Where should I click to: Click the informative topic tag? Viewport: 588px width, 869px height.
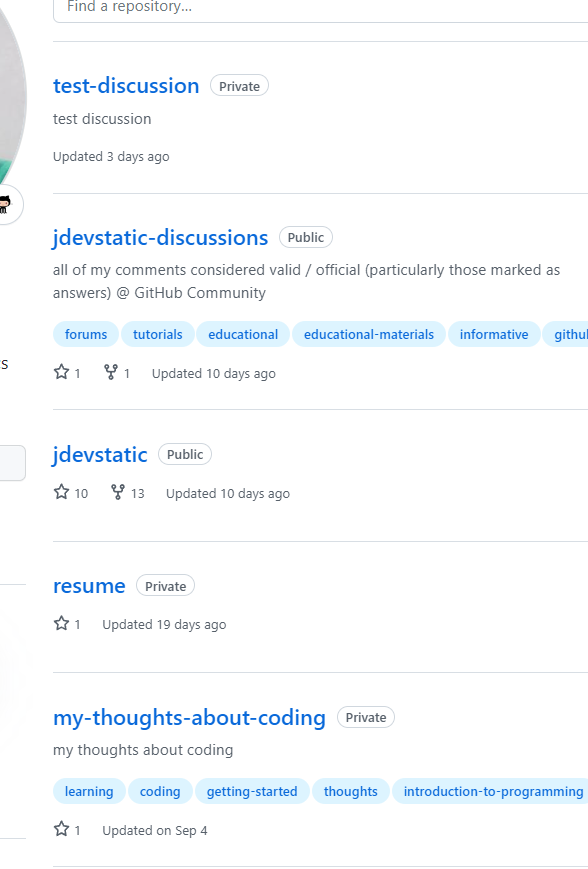(x=494, y=334)
